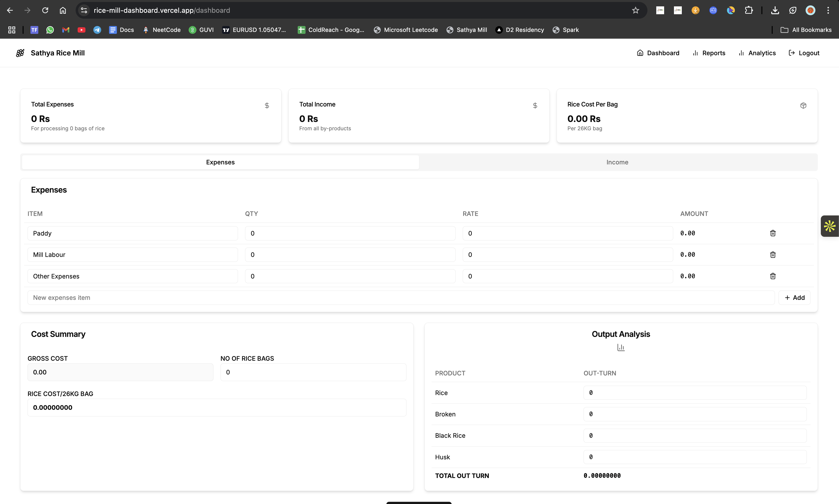Open the Chrome profile avatar
This screenshot has width=839, height=504.
pos(811,11)
